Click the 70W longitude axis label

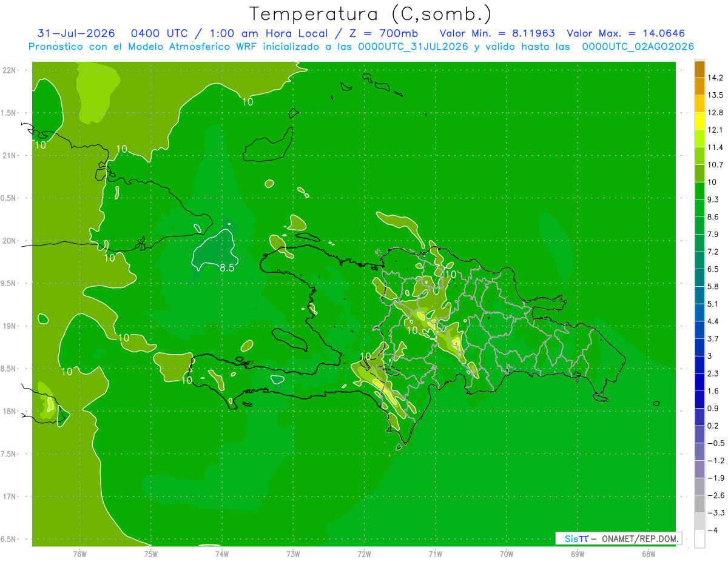point(507,554)
